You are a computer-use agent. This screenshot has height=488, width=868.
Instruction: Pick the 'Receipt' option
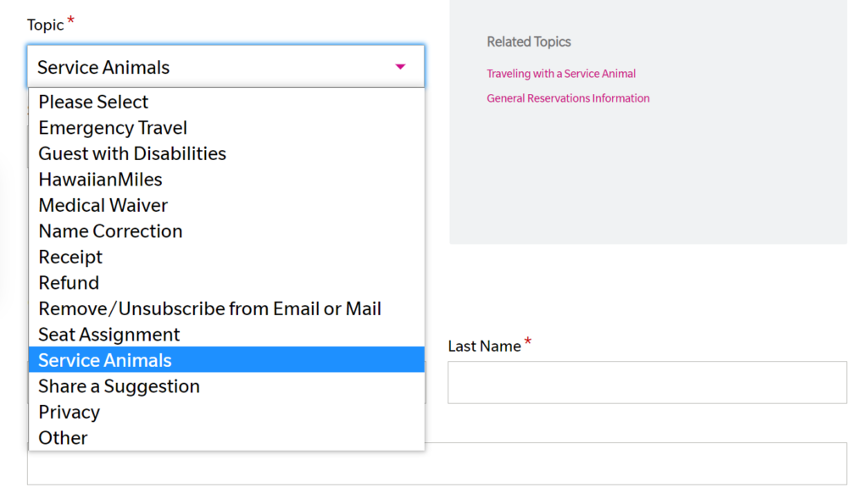[226, 257]
